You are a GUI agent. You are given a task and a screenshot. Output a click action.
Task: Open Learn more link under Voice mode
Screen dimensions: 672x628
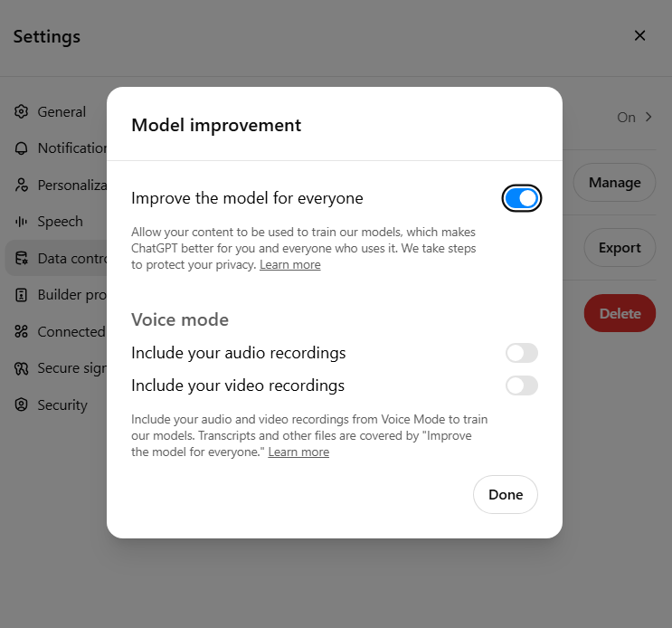tap(298, 452)
